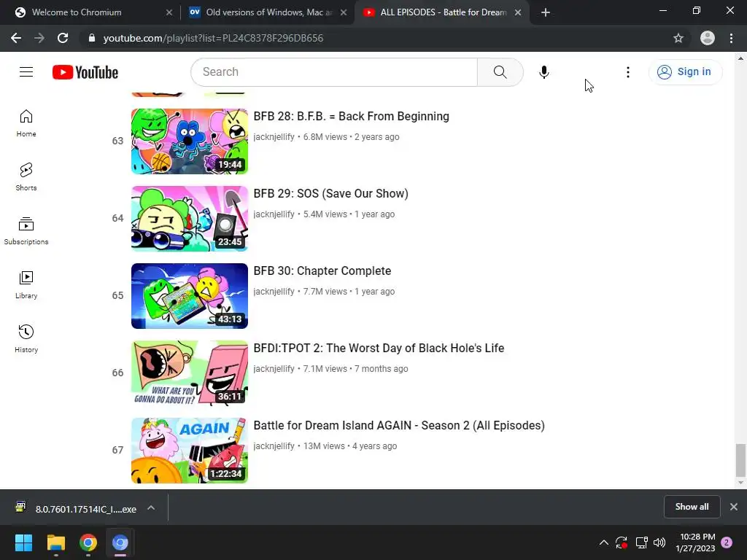
Task: Click the BFB 29 video thumbnail
Action: (x=190, y=219)
